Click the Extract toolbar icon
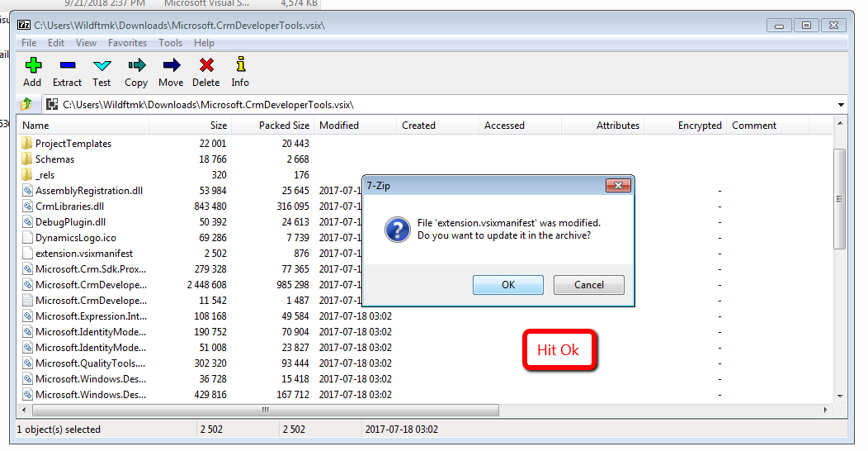This screenshot has height=451, width=868. [x=68, y=65]
